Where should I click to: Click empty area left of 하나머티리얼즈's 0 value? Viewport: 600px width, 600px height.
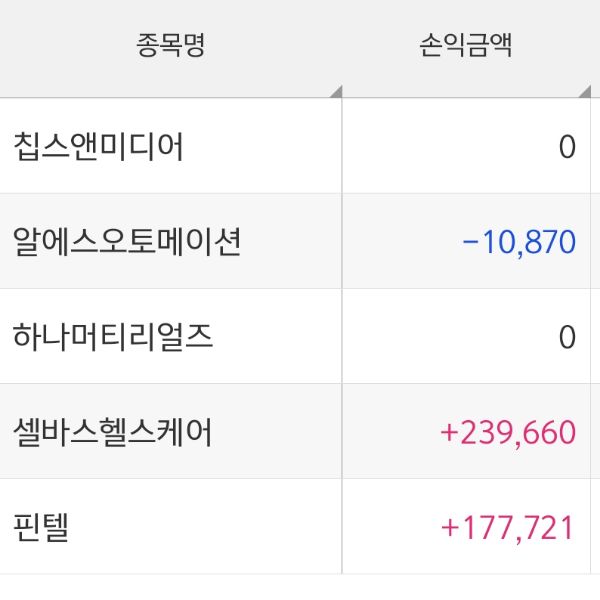(450, 337)
